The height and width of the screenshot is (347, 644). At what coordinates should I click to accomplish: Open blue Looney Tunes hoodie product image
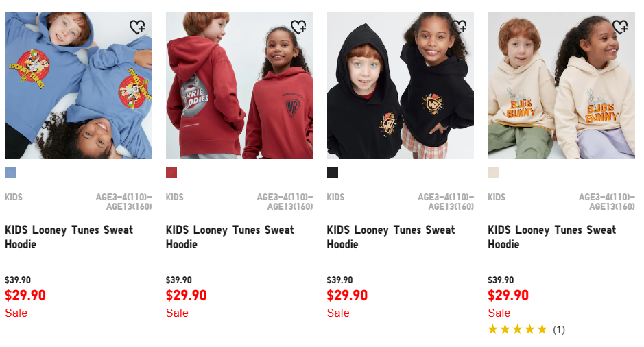[78, 86]
